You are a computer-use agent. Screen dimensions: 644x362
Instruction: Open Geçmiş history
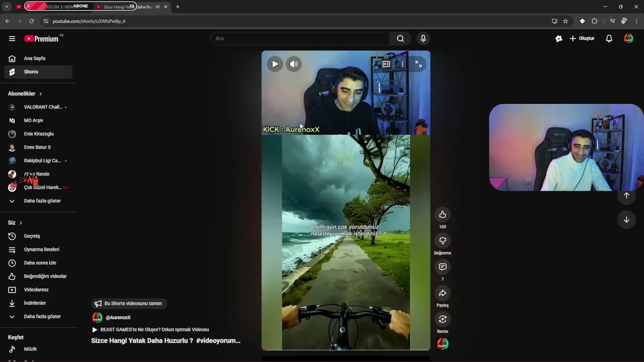coord(38,236)
